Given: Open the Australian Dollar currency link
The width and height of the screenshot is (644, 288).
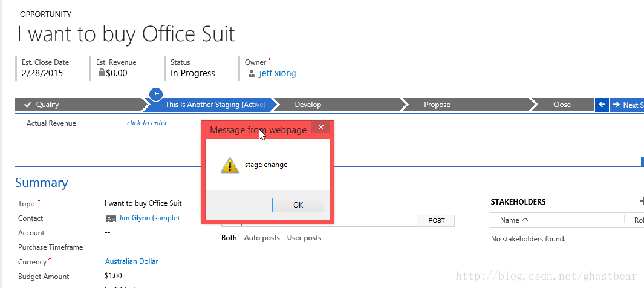Looking at the screenshot, I should (x=131, y=261).
